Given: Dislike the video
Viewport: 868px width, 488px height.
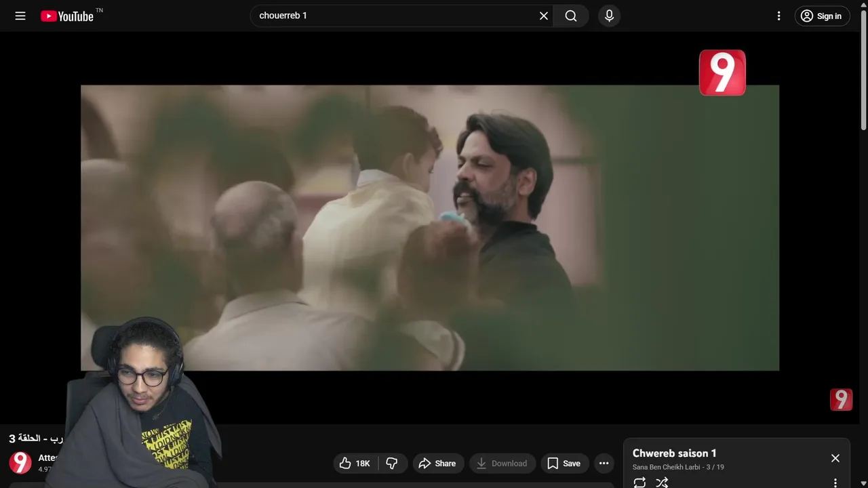Looking at the screenshot, I should (x=392, y=464).
